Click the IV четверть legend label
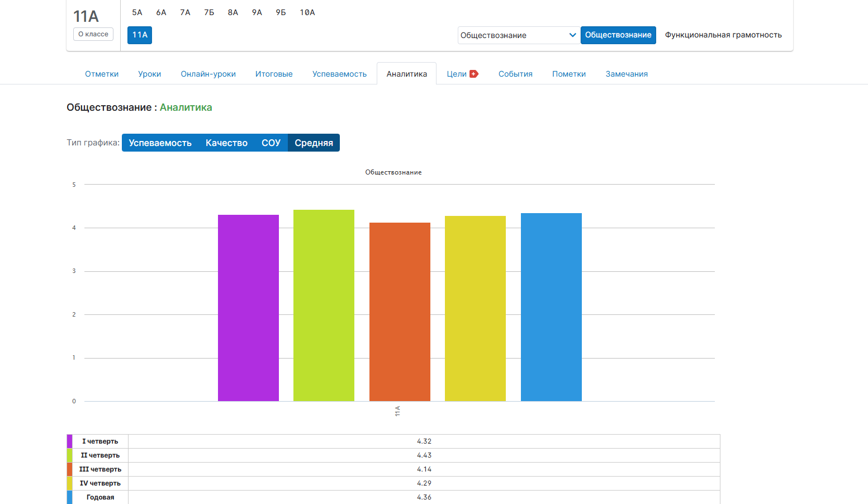Screen dimensions: 868x504 coord(100,483)
